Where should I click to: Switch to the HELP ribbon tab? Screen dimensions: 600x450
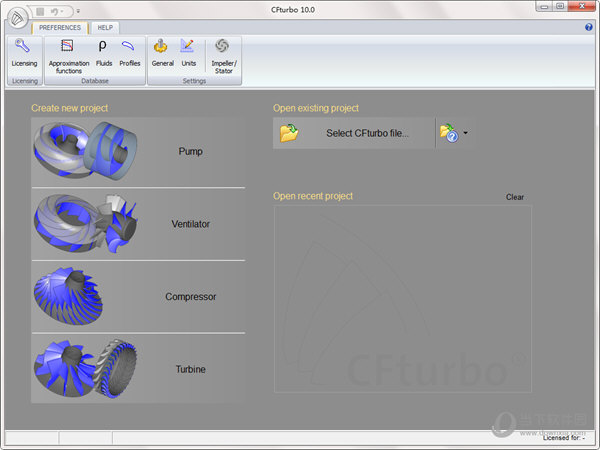click(x=105, y=28)
